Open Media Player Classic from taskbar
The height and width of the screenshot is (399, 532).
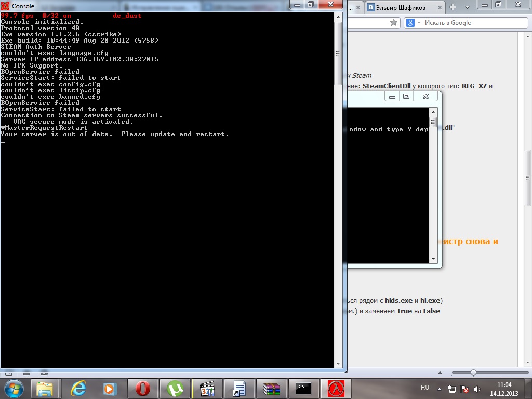click(207, 389)
